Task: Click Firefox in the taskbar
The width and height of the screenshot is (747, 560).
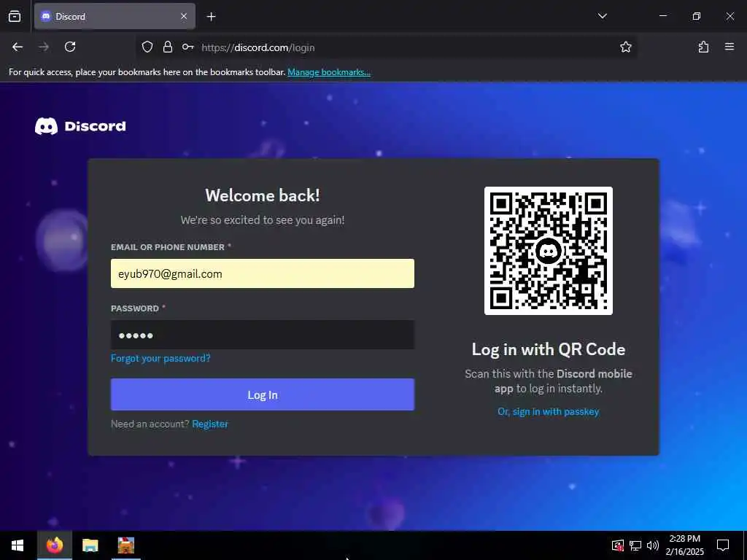Action: pyautogui.click(x=55, y=545)
